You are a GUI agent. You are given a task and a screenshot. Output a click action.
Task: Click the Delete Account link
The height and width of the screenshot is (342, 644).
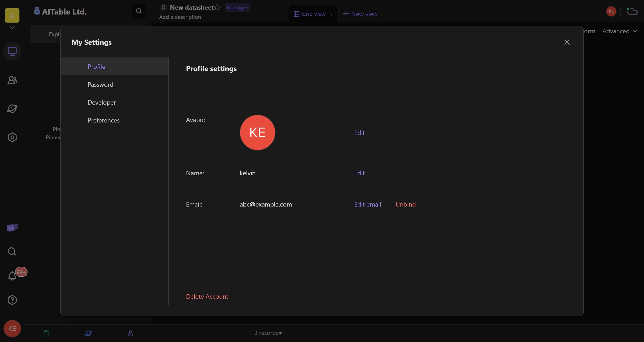(x=207, y=296)
